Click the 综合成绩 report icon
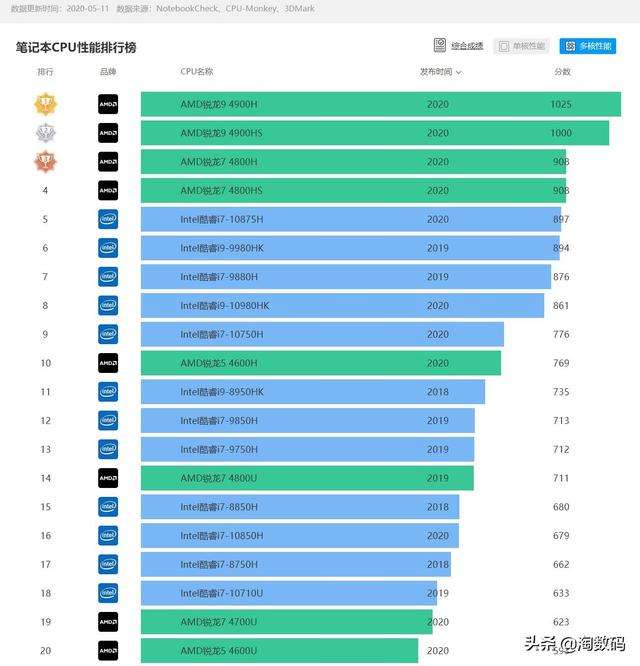 tap(439, 45)
